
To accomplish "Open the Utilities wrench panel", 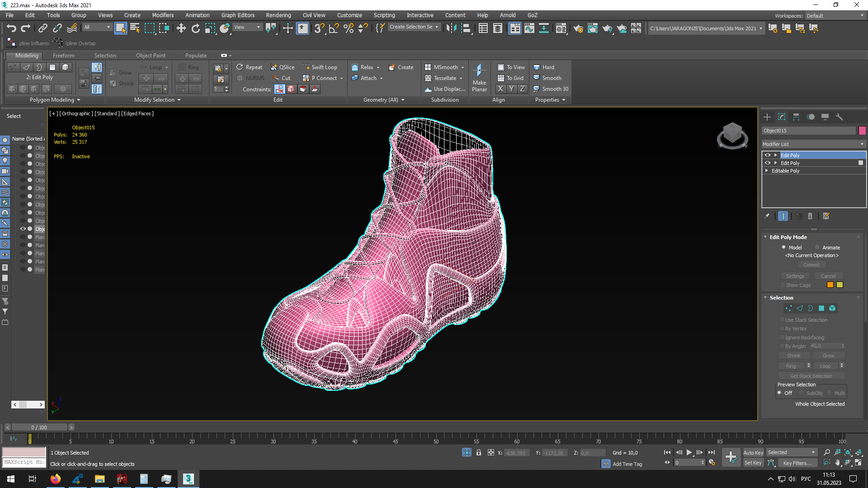I will [840, 117].
